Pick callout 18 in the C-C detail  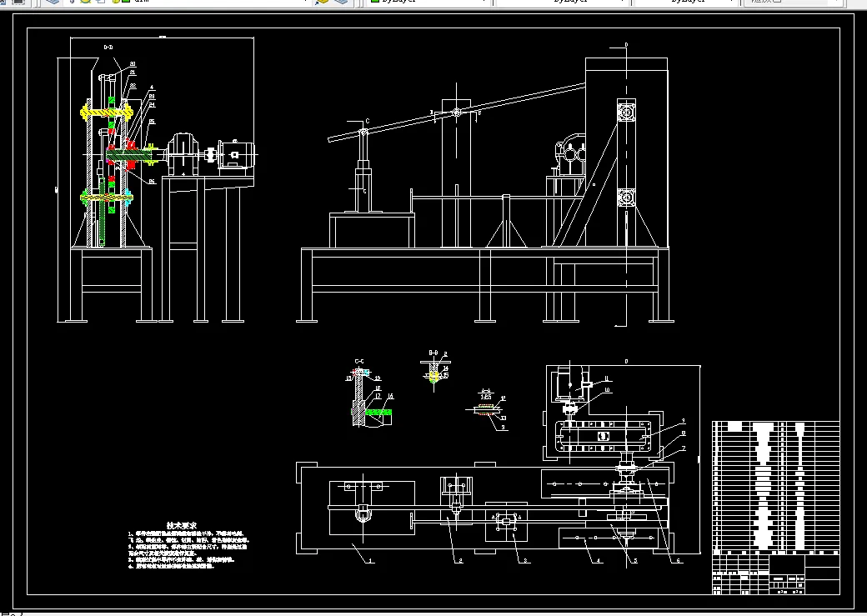coord(378,388)
